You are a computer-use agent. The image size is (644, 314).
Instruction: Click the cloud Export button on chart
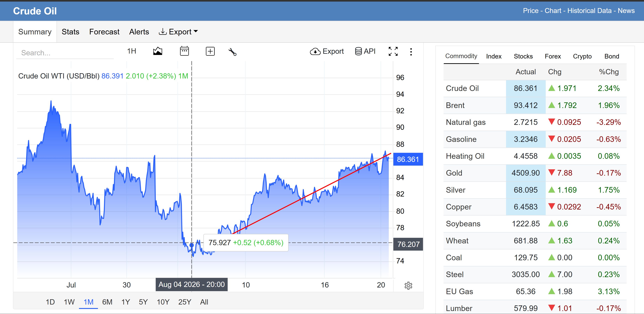pos(327,51)
